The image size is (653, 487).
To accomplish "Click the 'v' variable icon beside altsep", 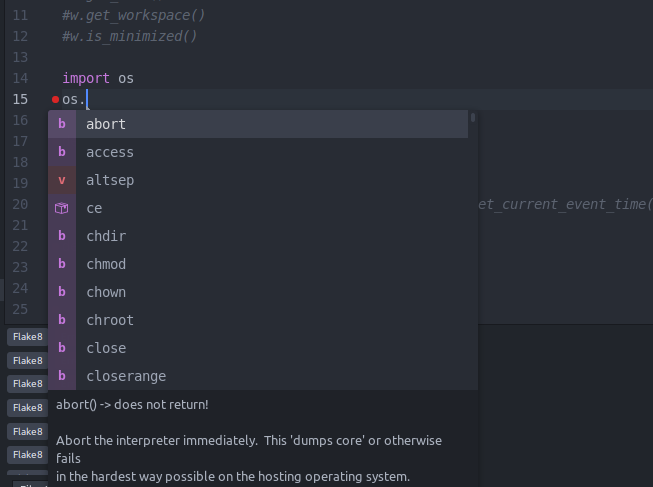I will click(62, 180).
